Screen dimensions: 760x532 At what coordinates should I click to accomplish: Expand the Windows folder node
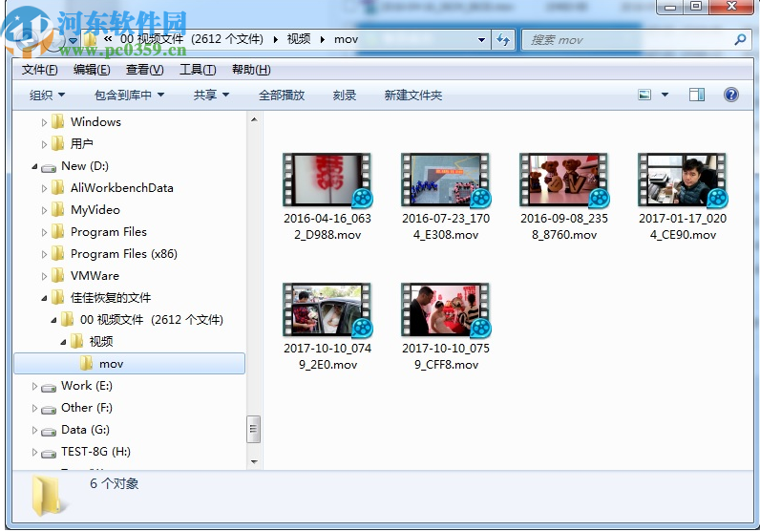(44, 122)
